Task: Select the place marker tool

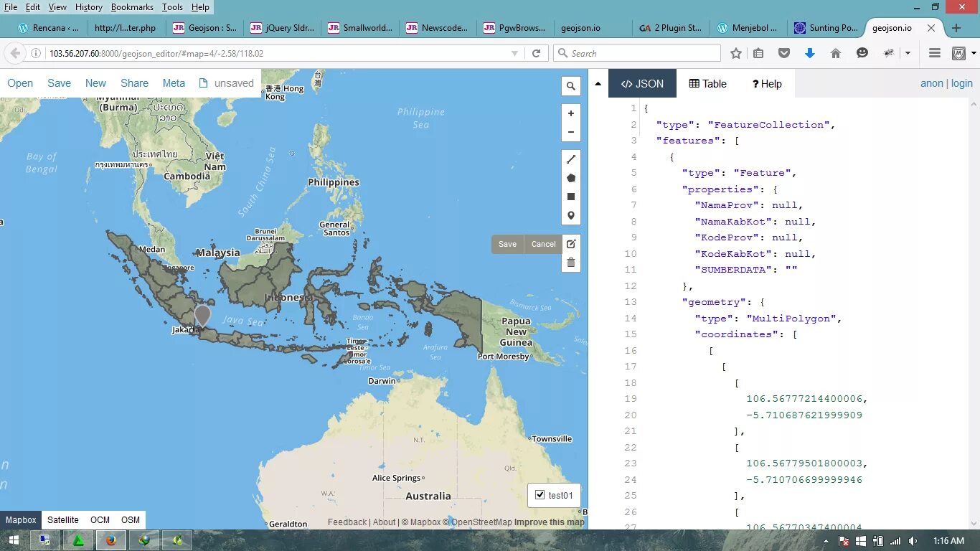Action: 570,215
